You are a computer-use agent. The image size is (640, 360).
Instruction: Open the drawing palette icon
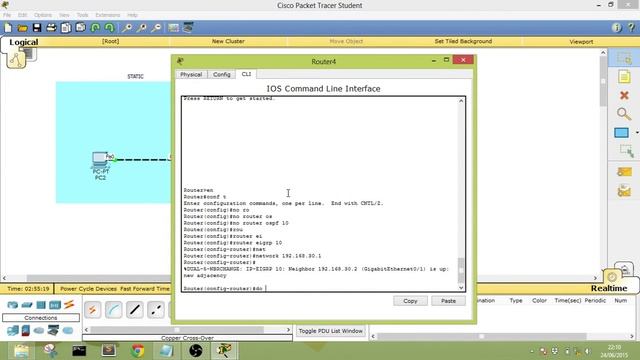(173, 28)
